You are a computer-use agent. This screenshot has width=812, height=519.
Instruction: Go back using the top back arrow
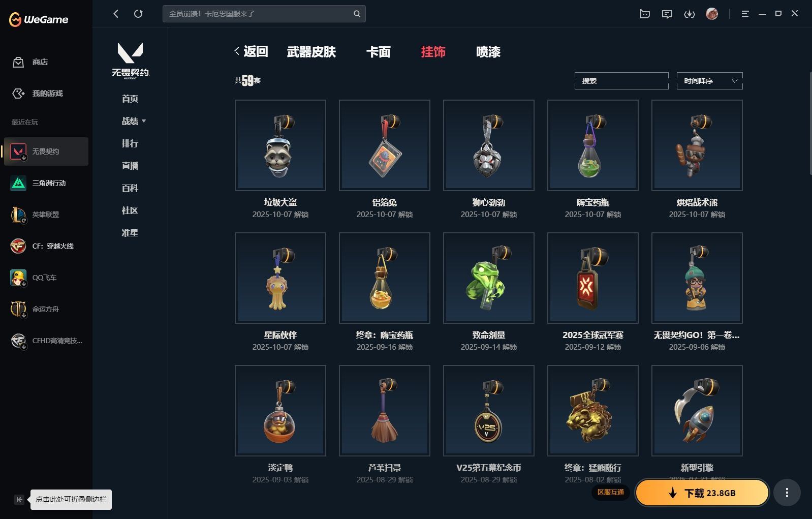[116, 14]
